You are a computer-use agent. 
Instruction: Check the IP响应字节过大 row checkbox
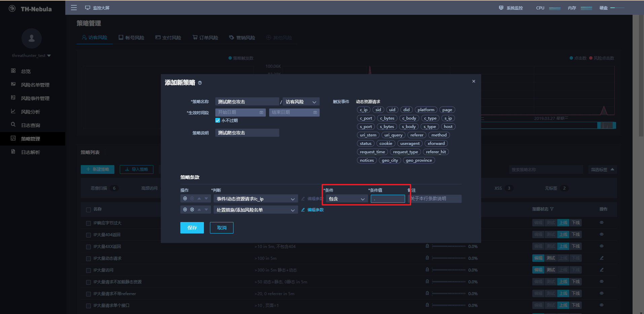(x=88, y=223)
